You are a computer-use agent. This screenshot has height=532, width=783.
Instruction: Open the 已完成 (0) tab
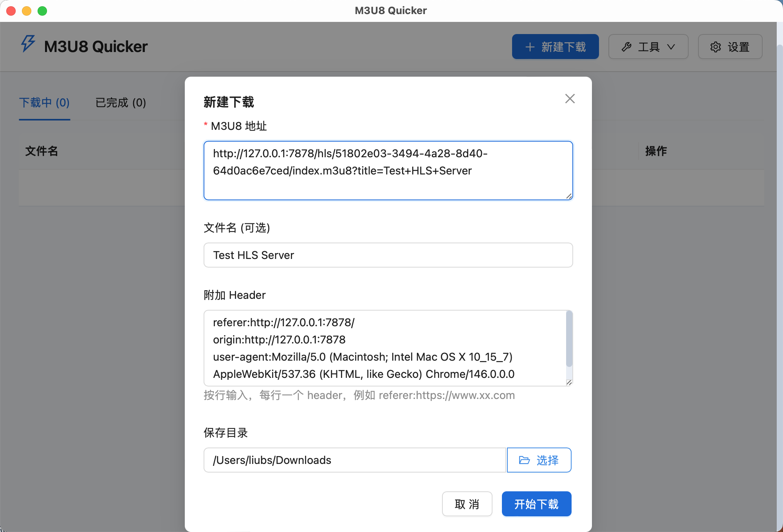click(x=121, y=102)
